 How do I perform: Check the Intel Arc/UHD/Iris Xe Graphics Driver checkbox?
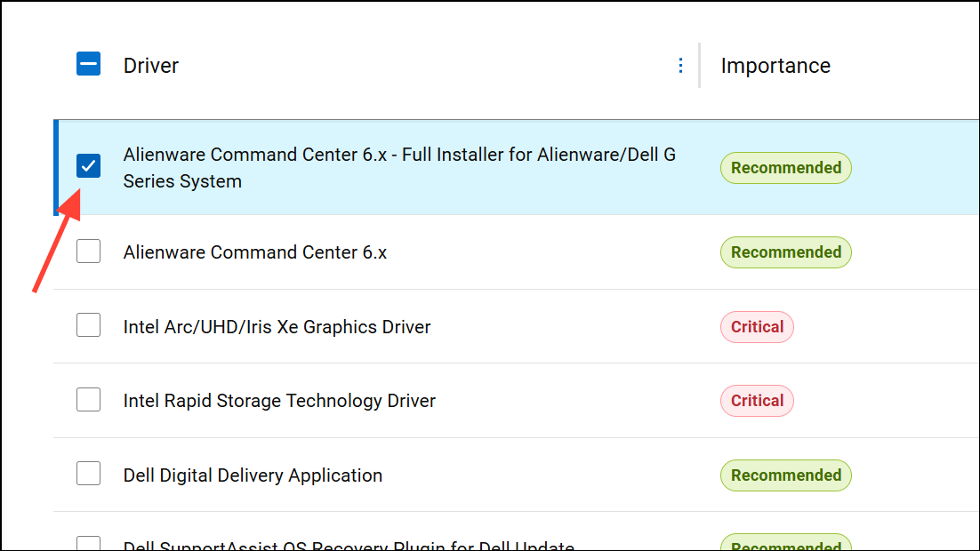tap(88, 324)
